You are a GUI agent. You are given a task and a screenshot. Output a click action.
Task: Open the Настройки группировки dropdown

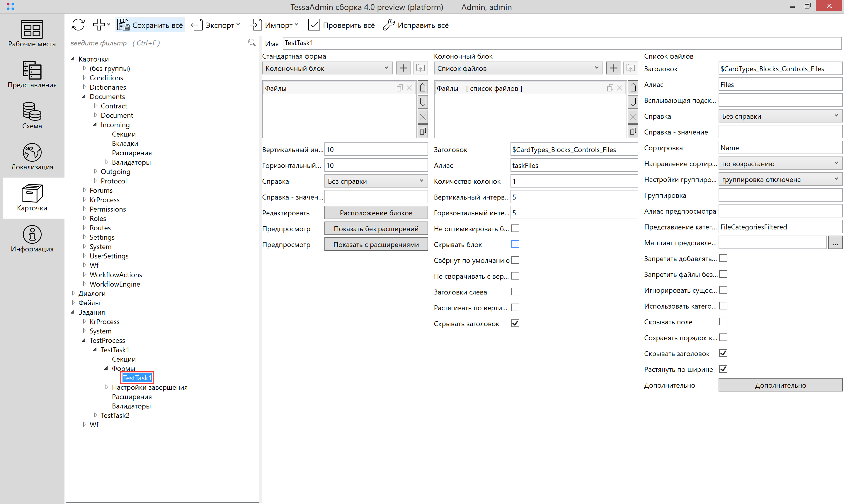tap(780, 180)
